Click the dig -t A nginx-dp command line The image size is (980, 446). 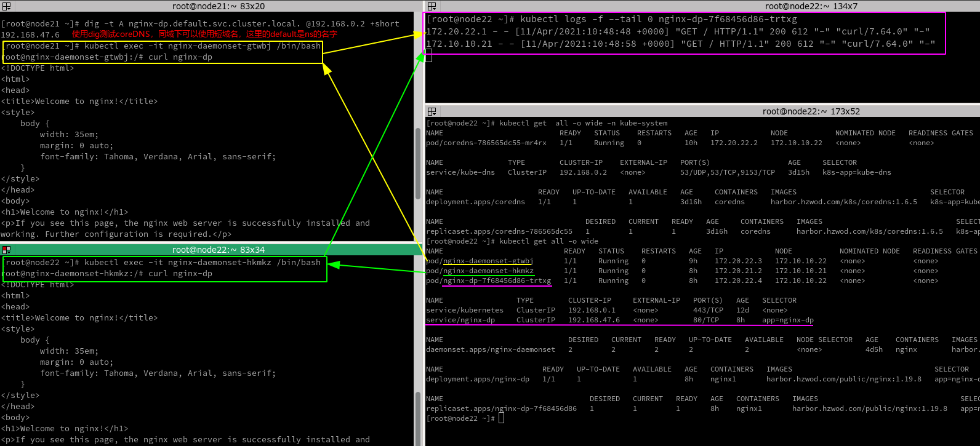point(200,23)
